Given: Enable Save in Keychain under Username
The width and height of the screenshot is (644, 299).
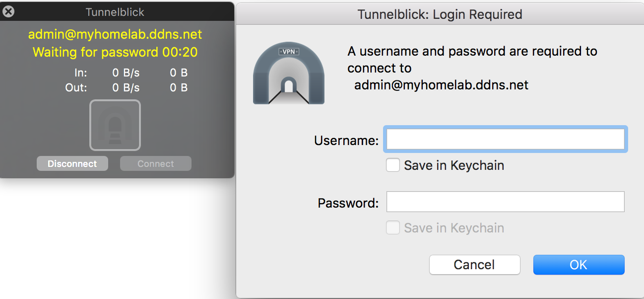Looking at the screenshot, I should point(393,165).
